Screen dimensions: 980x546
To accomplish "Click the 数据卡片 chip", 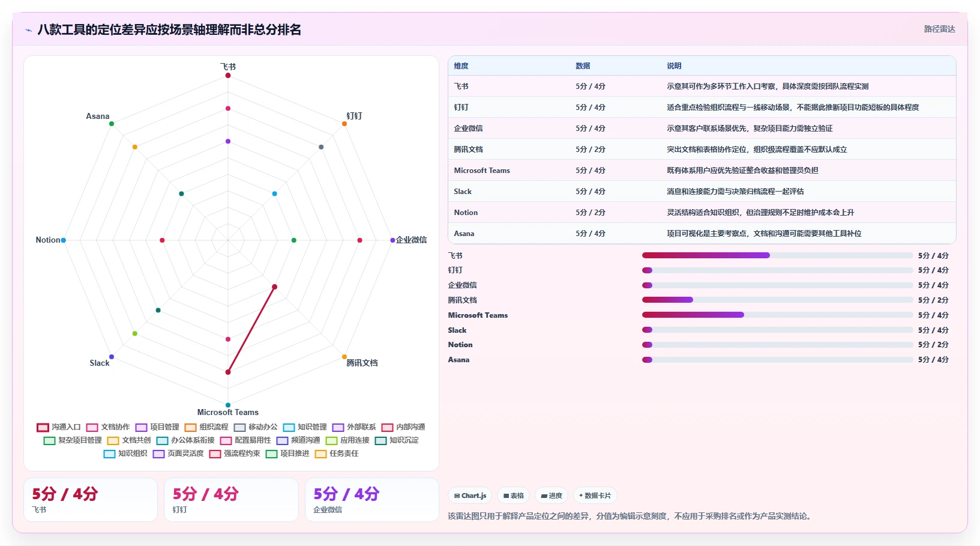I will point(595,496).
